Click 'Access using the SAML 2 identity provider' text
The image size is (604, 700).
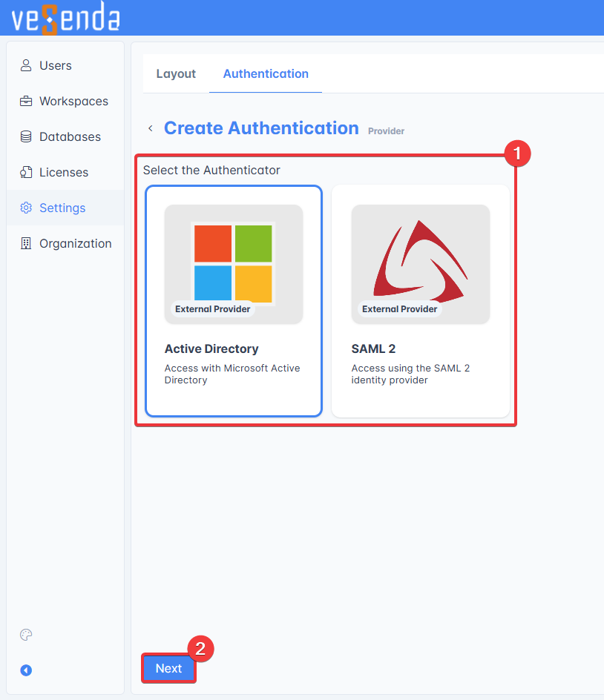point(410,374)
